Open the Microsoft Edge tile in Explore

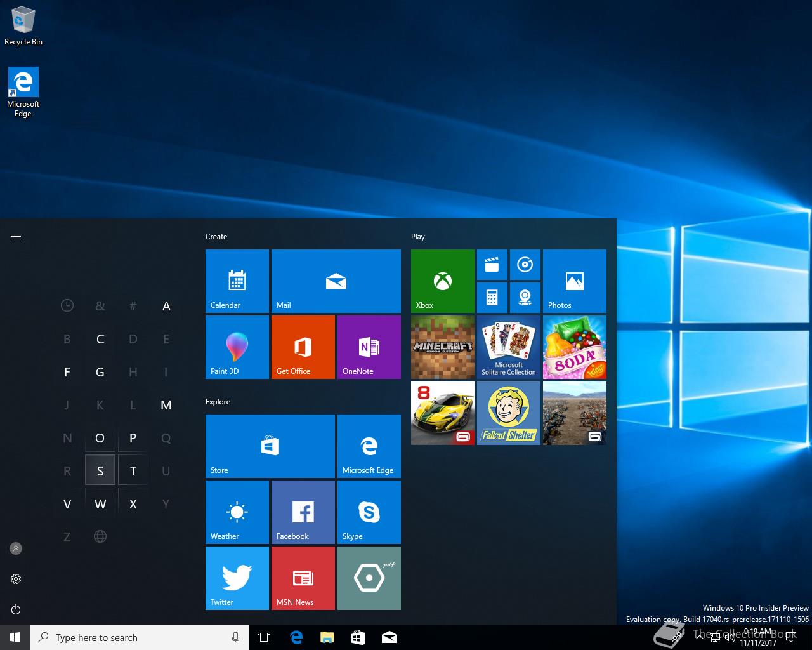pyautogui.click(x=369, y=446)
